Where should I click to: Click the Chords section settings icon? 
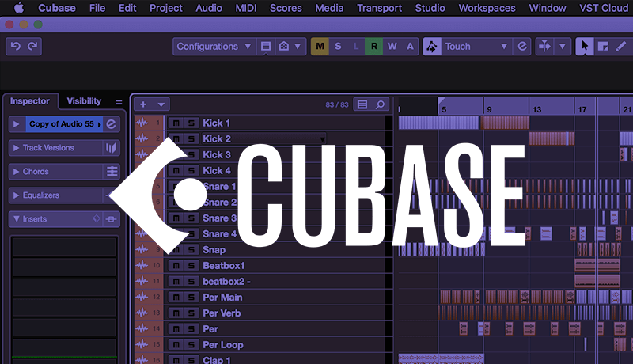point(112,172)
